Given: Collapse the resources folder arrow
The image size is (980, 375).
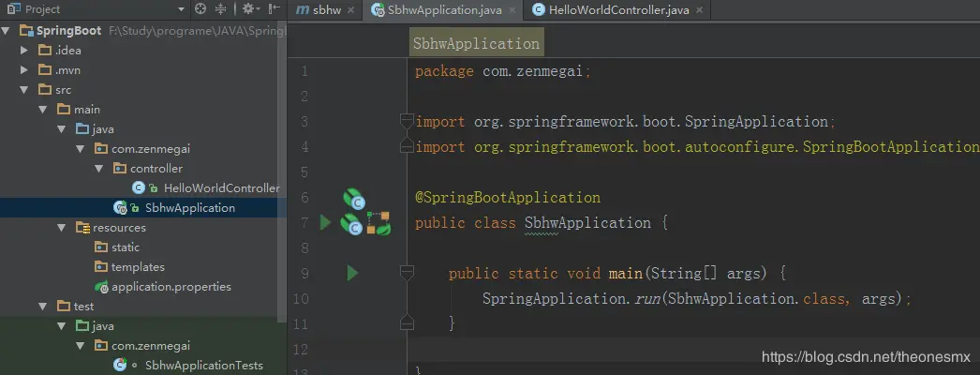Looking at the screenshot, I should coord(62,228).
